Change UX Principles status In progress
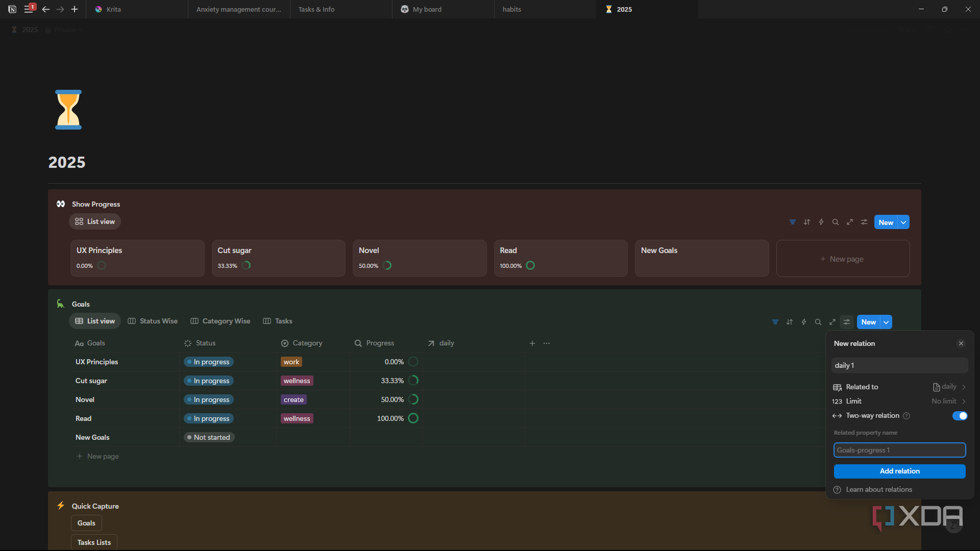 209,362
